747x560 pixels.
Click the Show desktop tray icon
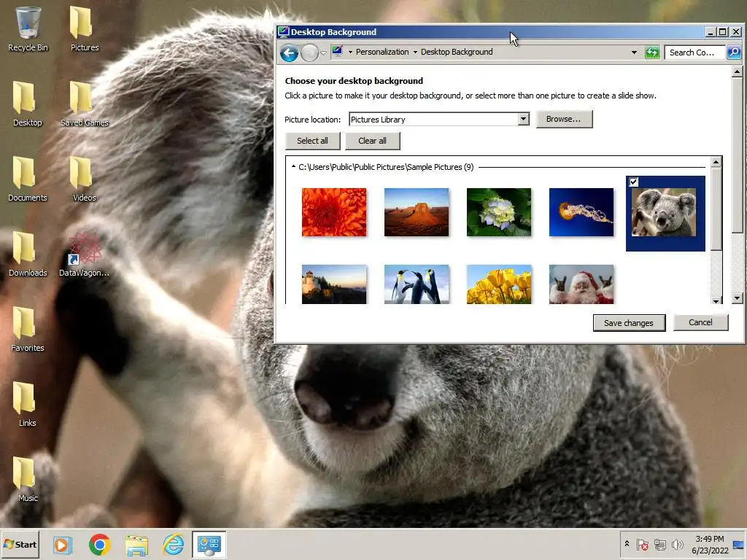[x=739, y=544]
